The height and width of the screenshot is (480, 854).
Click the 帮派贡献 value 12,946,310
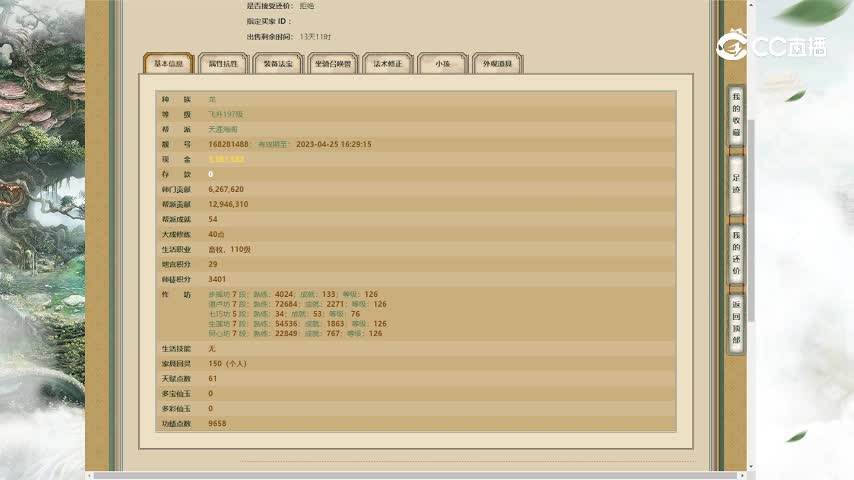228,204
